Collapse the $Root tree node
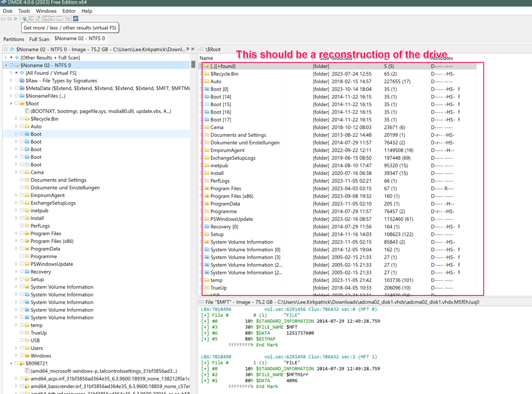 pyautogui.click(x=11, y=104)
